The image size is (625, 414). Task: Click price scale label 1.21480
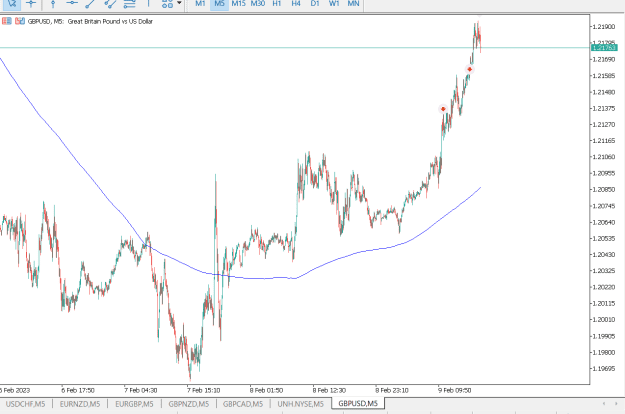[604, 92]
